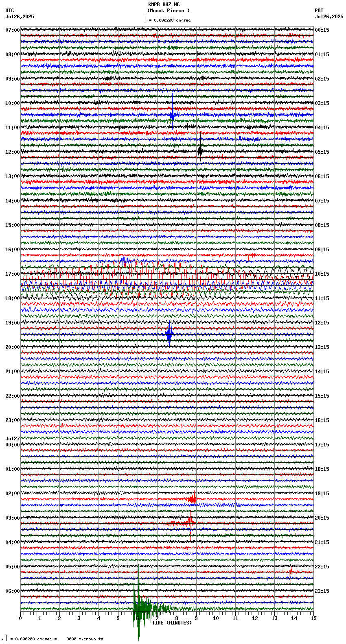Image resolution: width=346 pixels, height=644 pixels.
Task: Click the 07:00 UTC time label
Action: coord(13,30)
